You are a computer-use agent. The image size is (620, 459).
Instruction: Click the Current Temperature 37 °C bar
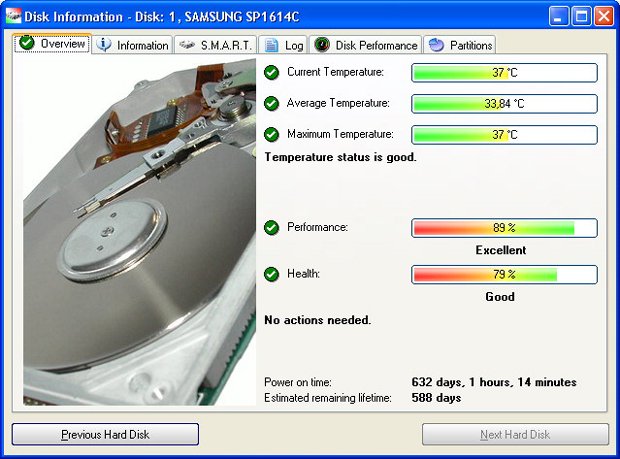[504, 73]
